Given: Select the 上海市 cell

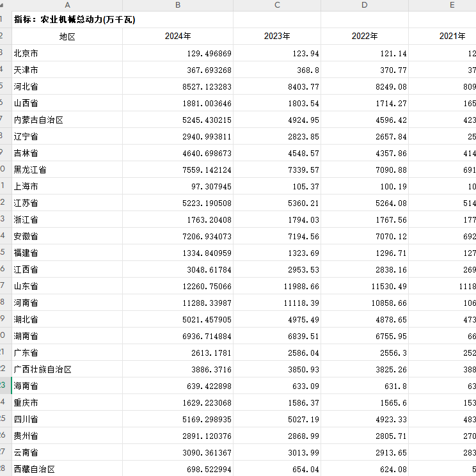Looking at the screenshot, I should (x=67, y=186).
